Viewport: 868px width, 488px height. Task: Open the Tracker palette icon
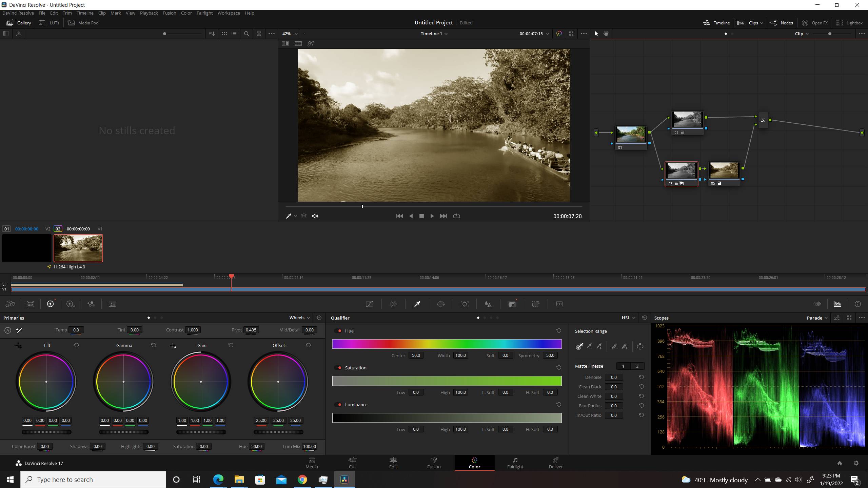click(465, 304)
